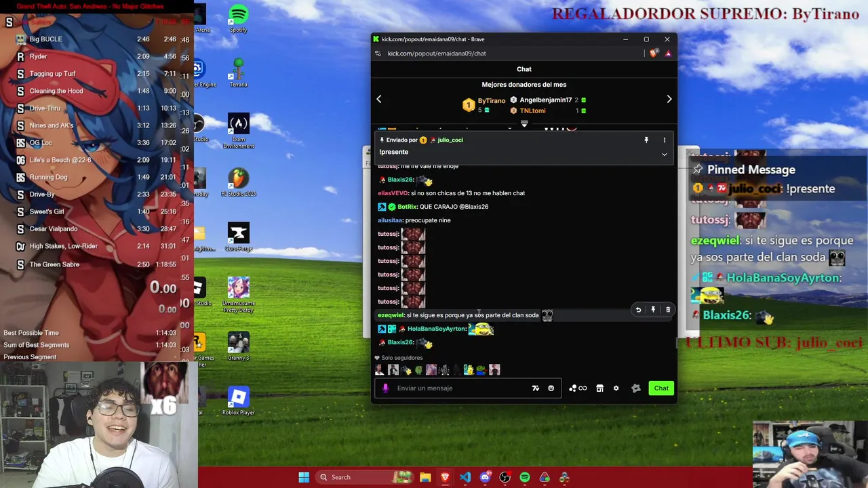Screen dimensions: 868x488
Task: Open Visual Studio Code from taskbar
Action: click(x=465, y=477)
